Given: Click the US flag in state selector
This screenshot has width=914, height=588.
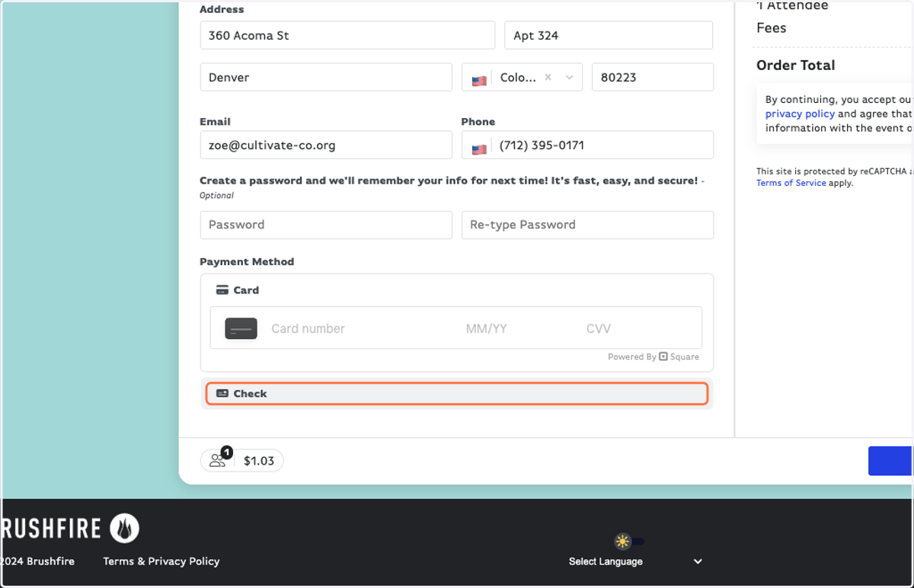Looking at the screenshot, I should (479, 81).
